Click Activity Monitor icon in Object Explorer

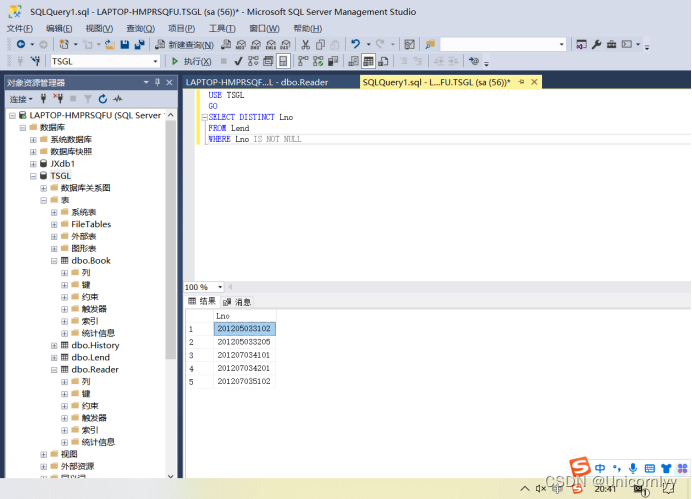(117, 99)
